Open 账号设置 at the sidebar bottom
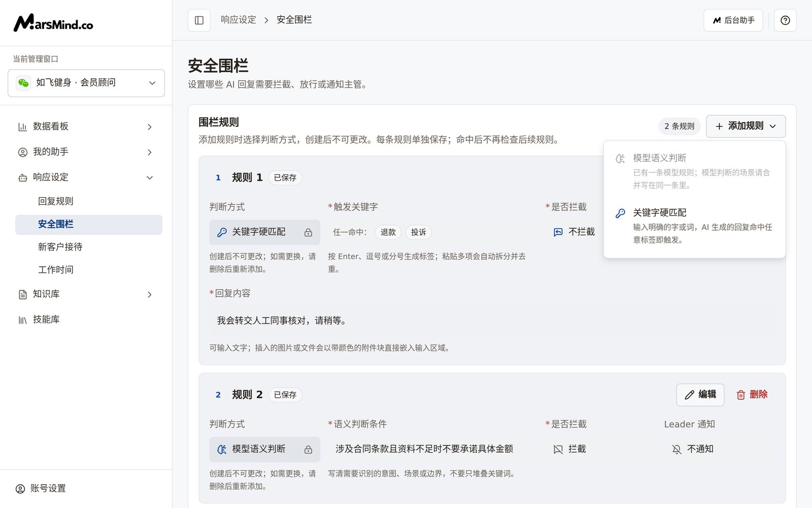This screenshot has height=508, width=812. point(86,489)
